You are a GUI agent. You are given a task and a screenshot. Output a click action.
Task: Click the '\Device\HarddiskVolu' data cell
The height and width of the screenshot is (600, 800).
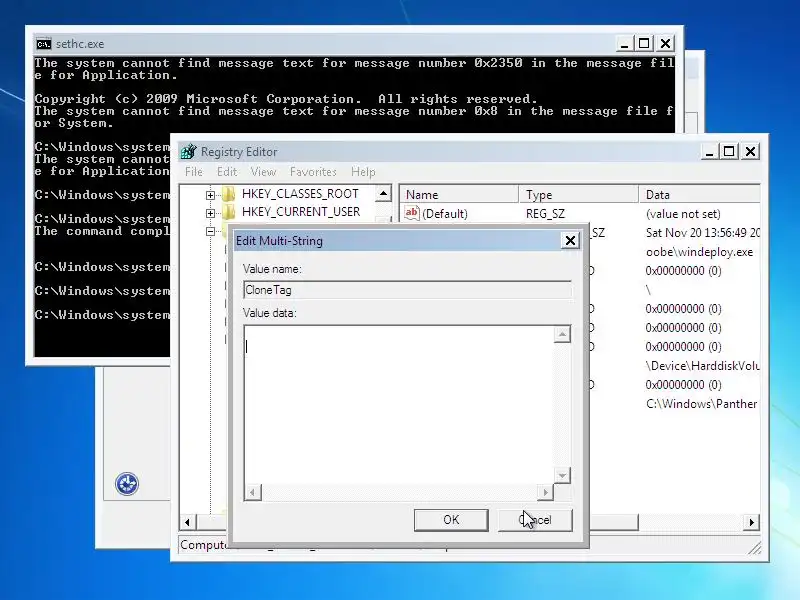coord(702,366)
